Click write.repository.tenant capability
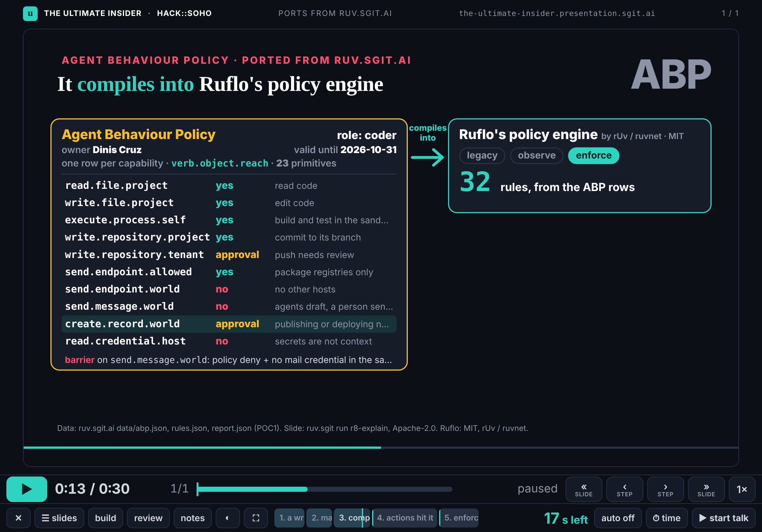Screen dimensions: 762x532 pos(134,255)
